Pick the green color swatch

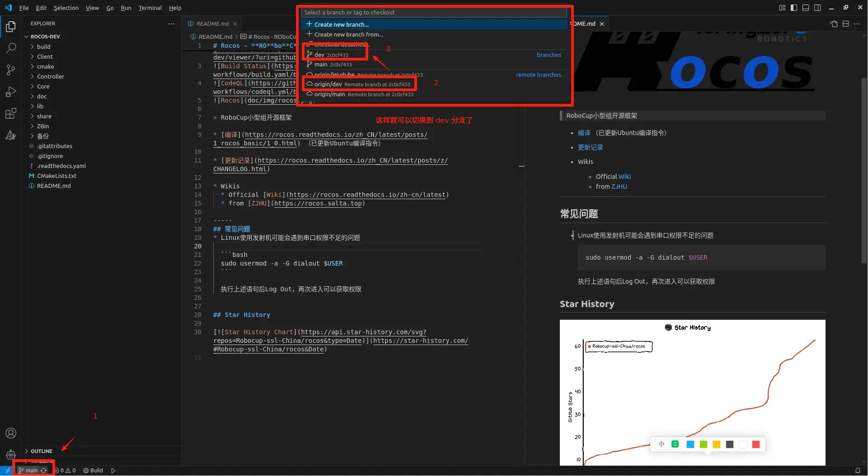[703, 444]
